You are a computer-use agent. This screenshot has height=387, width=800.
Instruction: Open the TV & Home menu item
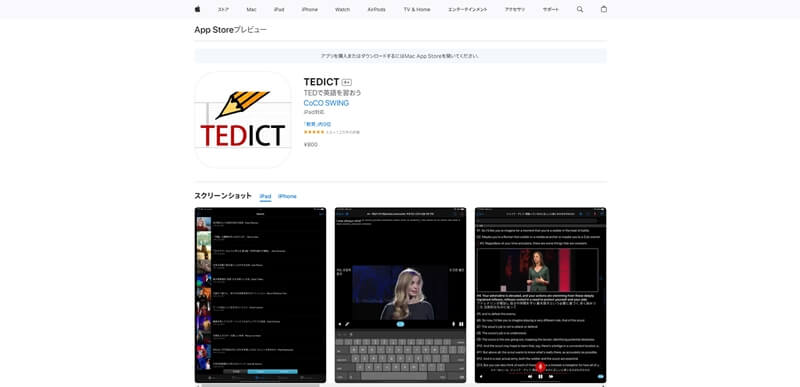pyautogui.click(x=417, y=10)
